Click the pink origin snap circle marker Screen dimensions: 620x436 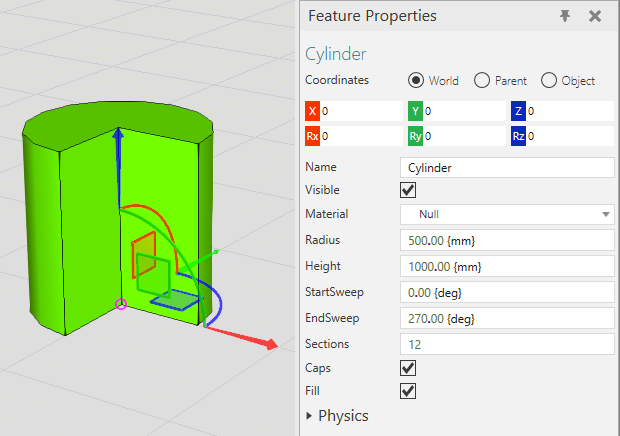pyautogui.click(x=122, y=304)
